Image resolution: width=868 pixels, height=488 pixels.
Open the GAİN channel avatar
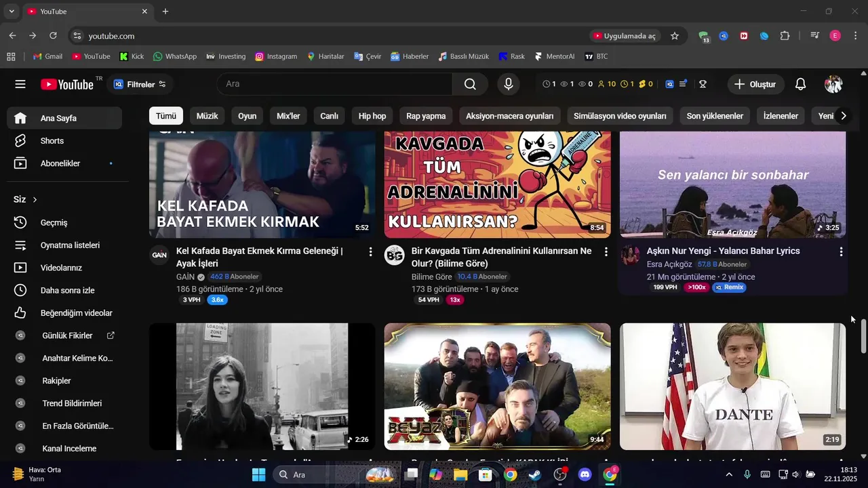pyautogui.click(x=159, y=255)
